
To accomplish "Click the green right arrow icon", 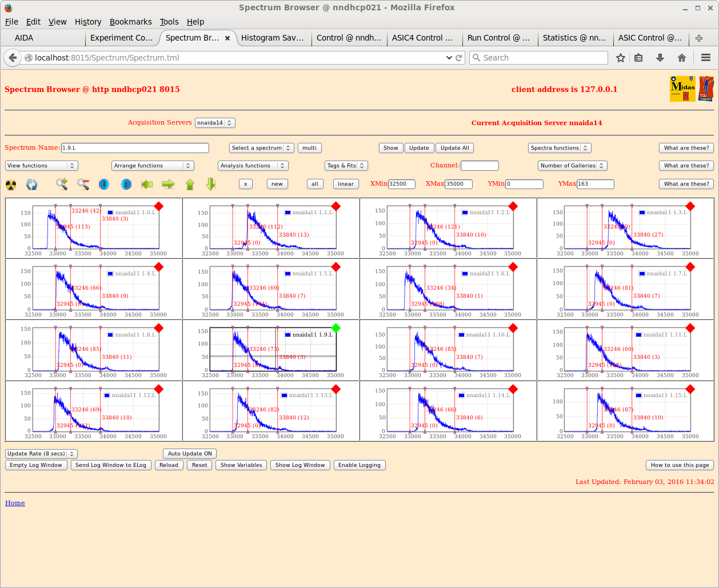I will [168, 184].
